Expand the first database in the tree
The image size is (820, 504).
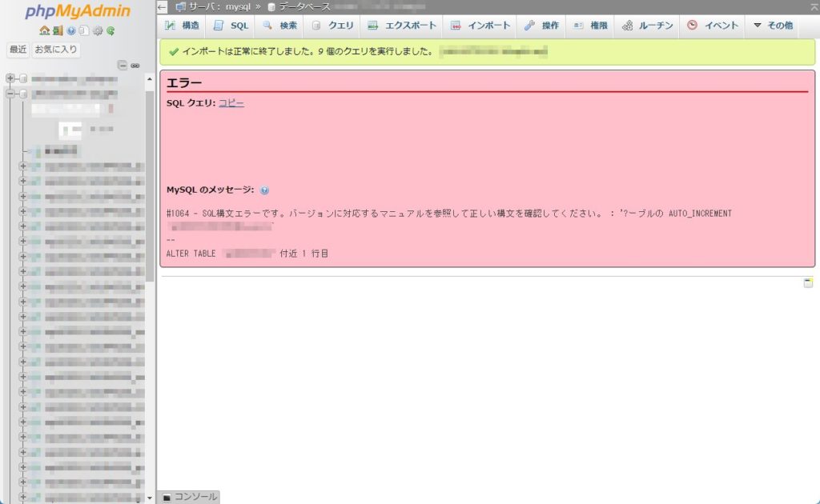10,78
